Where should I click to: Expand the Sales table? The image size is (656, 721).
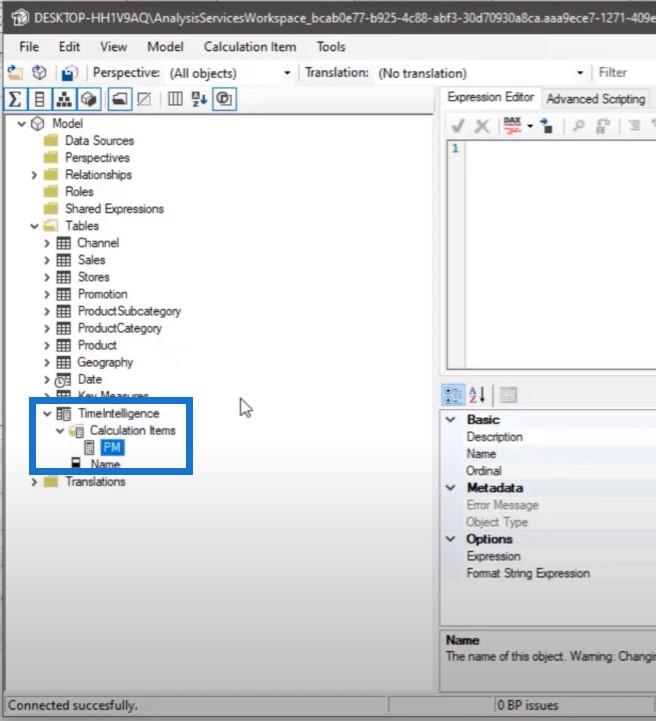(47, 260)
